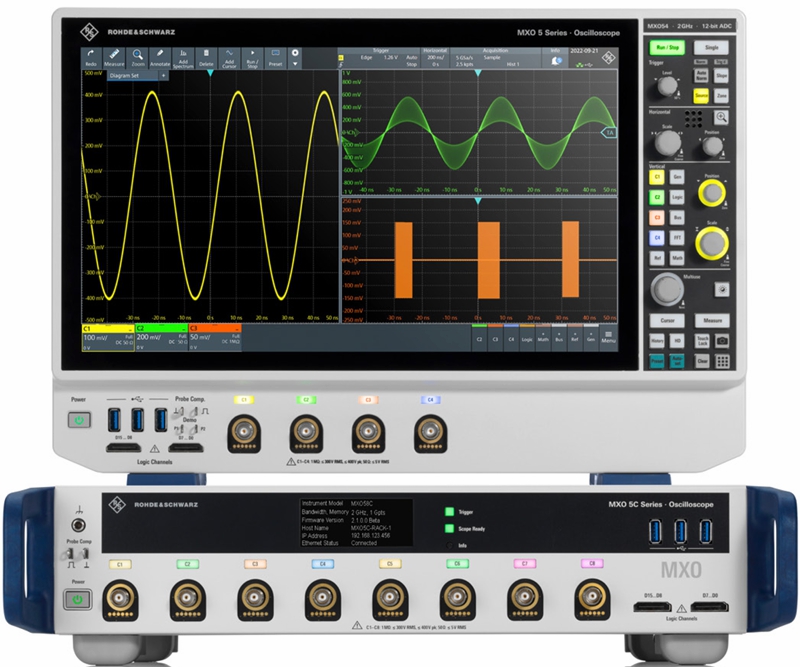Push the Single acquisition button
Image resolution: width=800 pixels, height=667 pixels.
711,47
